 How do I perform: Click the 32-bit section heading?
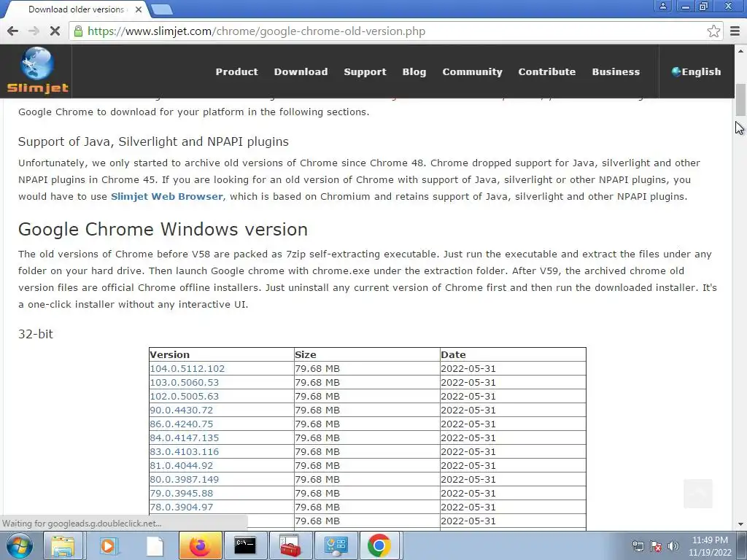click(x=36, y=334)
